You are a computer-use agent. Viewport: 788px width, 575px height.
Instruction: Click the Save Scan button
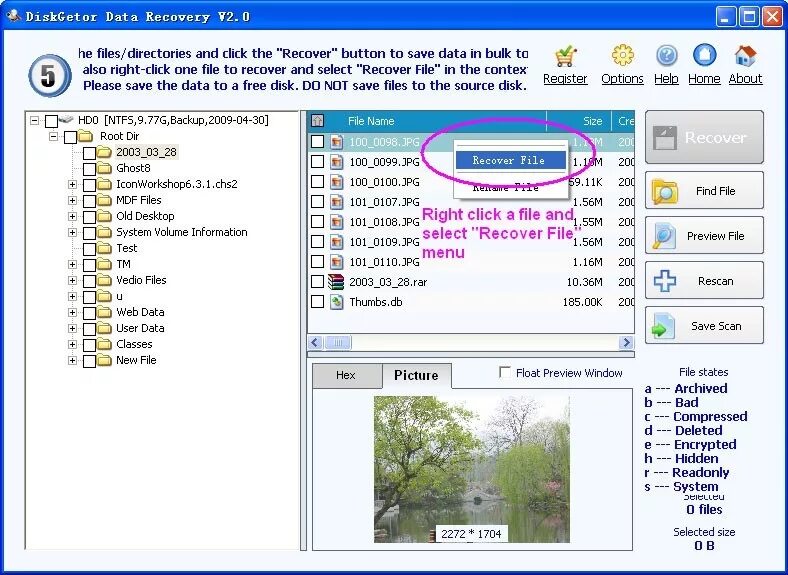pyautogui.click(x=704, y=326)
